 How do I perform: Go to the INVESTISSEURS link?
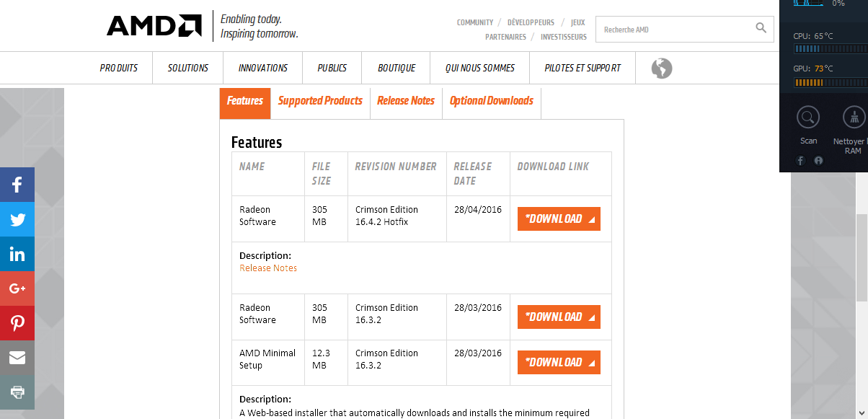coord(564,37)
